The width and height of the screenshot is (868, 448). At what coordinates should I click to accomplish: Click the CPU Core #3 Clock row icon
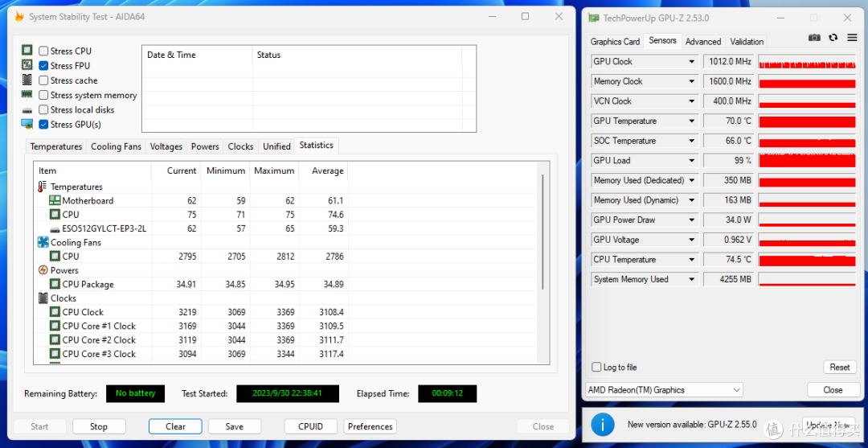(x=55, y=354)
